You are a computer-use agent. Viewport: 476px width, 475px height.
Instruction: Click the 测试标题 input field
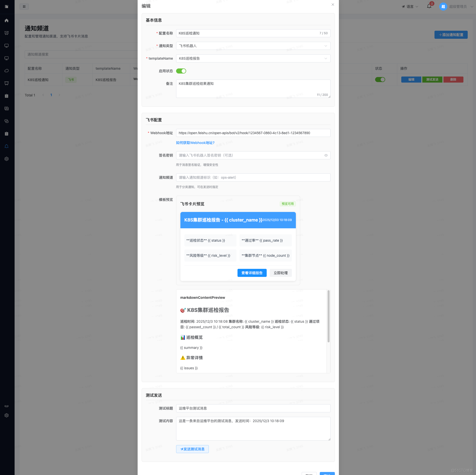click(x=253, y=408)
